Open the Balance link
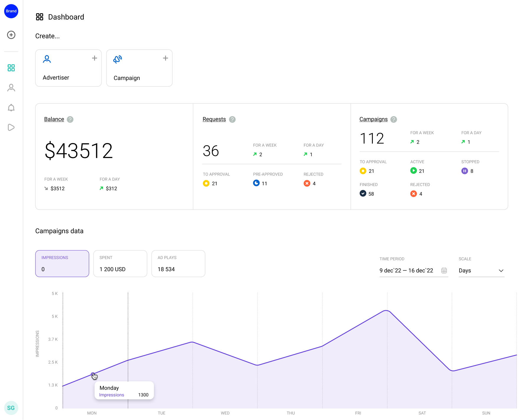 [x=54, y=119]
